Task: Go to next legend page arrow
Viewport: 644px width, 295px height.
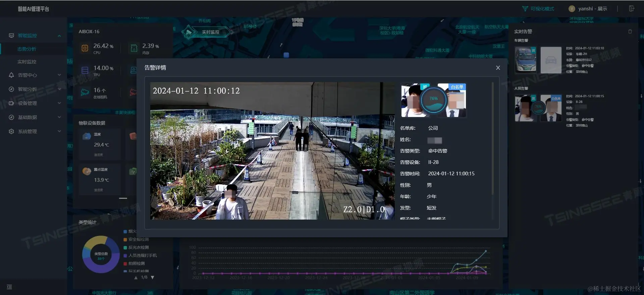Action: coord(153,278)
